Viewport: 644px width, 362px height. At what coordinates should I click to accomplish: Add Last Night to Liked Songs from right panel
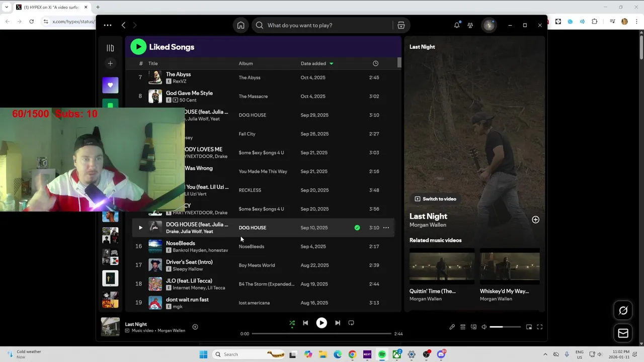point(535,220)
